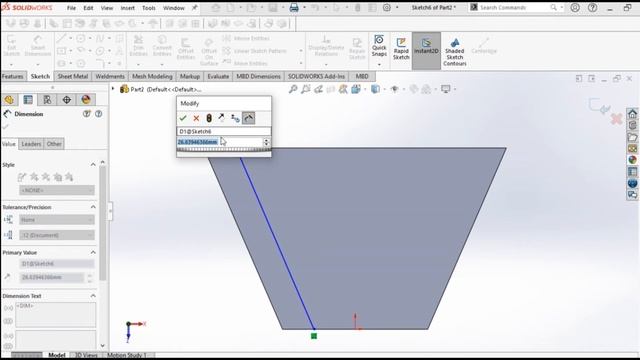Open the Window menu

point(173,8)
